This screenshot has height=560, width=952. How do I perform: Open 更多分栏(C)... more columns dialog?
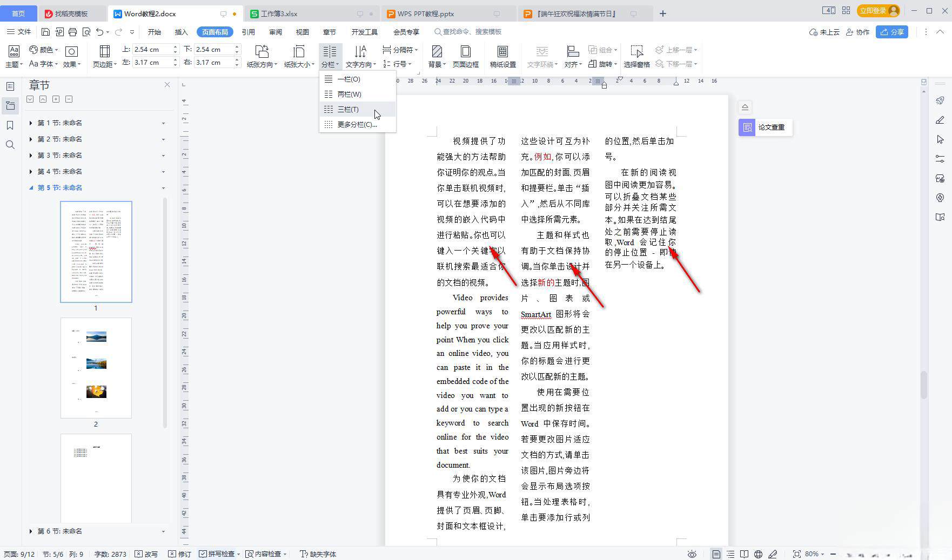[358, 124]
